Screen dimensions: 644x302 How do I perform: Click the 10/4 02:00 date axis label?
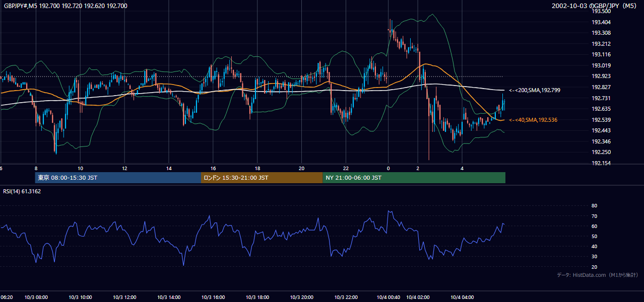tap(418, 297)
